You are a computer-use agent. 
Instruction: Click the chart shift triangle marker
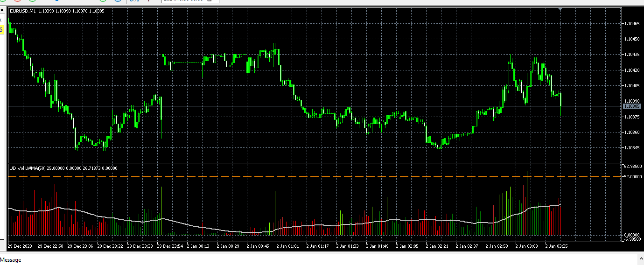[x=560, y=9]
